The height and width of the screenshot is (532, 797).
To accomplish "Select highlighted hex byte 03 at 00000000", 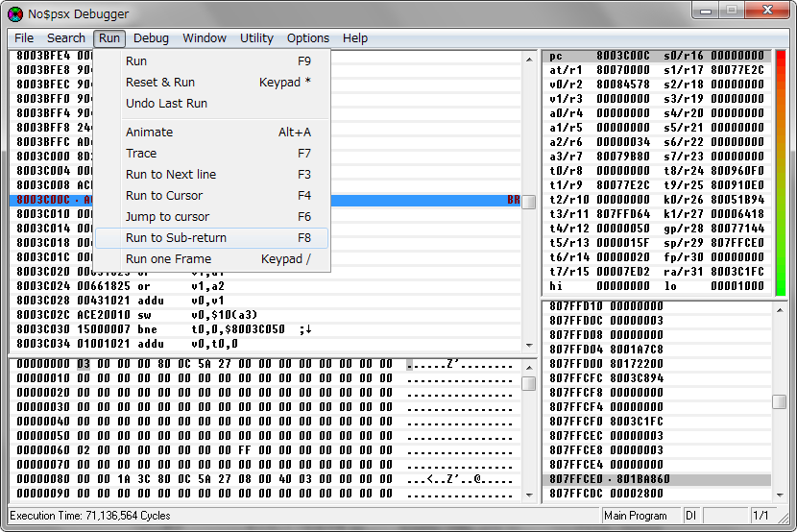I will (x=84, y=364).
